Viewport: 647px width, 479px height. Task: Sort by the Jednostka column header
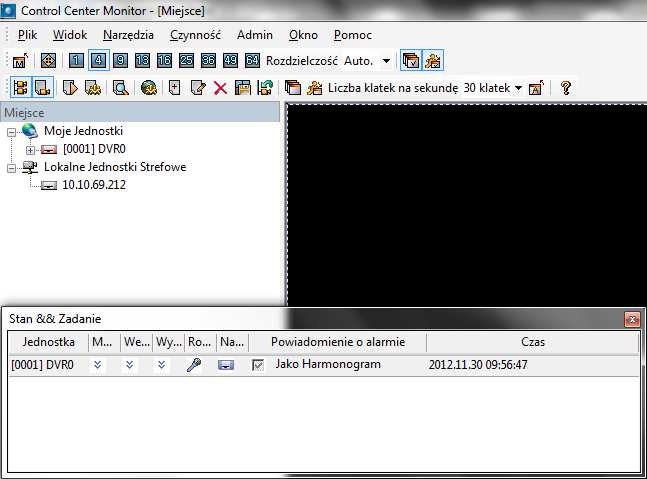point(49,342)
